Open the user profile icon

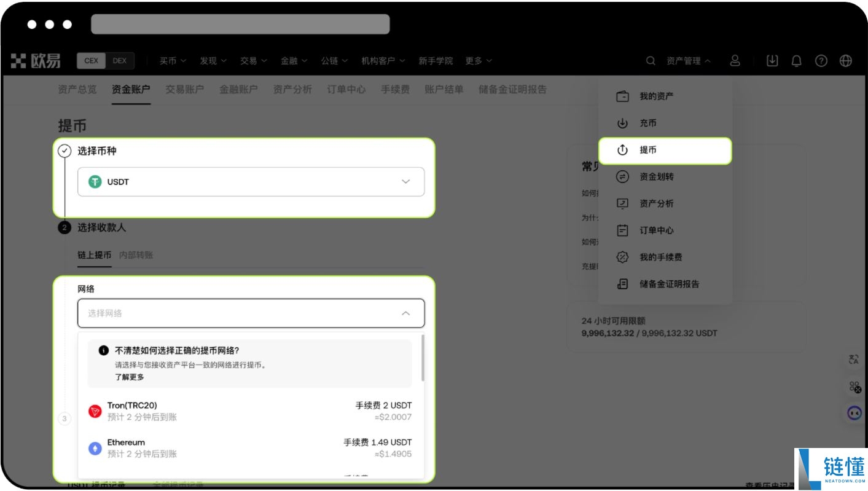tap(735, 61)
